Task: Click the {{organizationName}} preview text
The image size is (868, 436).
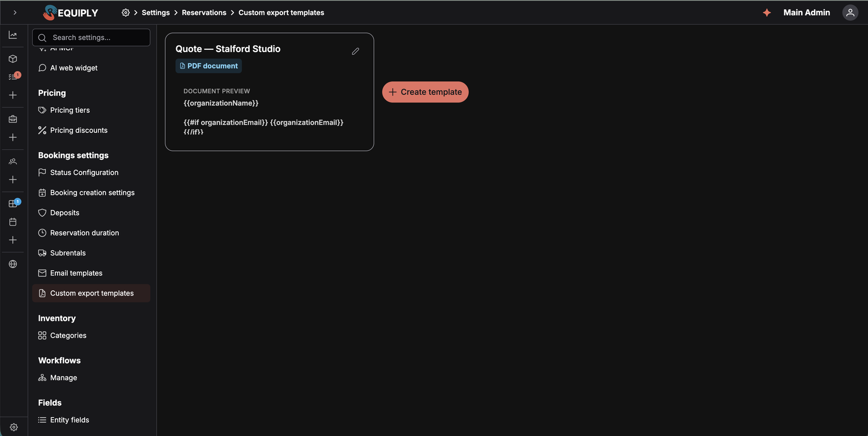Action: point(221,103)
